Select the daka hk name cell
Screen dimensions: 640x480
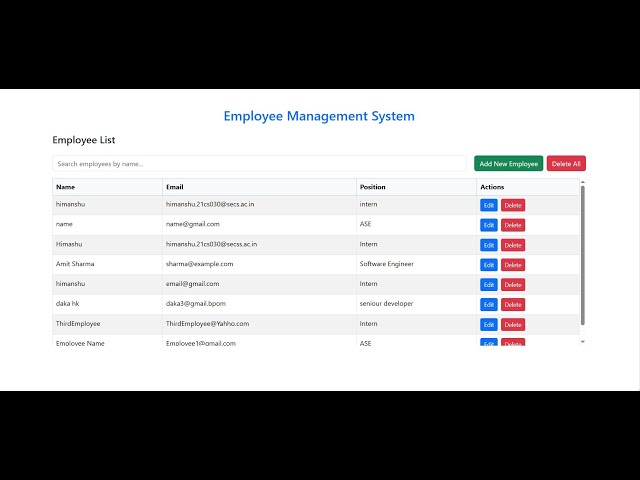tap(107, 304)
